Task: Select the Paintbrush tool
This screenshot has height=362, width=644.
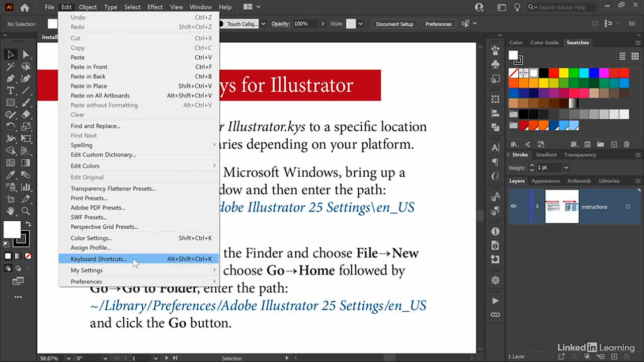Action: tap(26, 103)
